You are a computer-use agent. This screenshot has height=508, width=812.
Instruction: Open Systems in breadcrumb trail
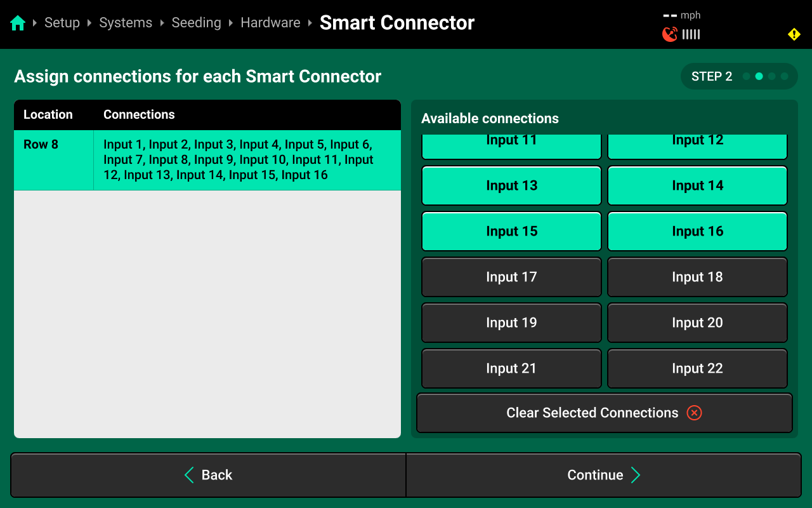126,23
